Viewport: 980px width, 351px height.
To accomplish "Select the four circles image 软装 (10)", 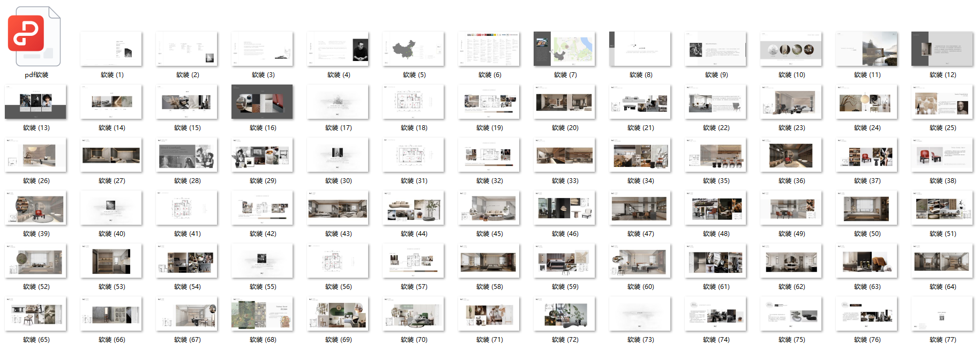I will (x=791, y=49).
